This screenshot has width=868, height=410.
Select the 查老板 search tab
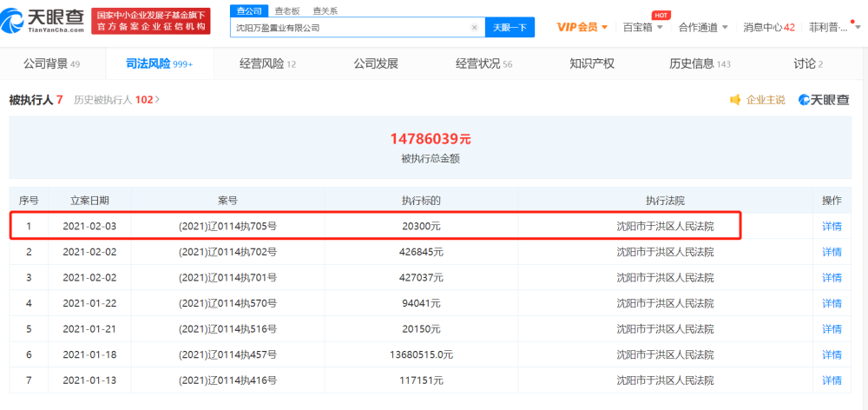[286, 11]
